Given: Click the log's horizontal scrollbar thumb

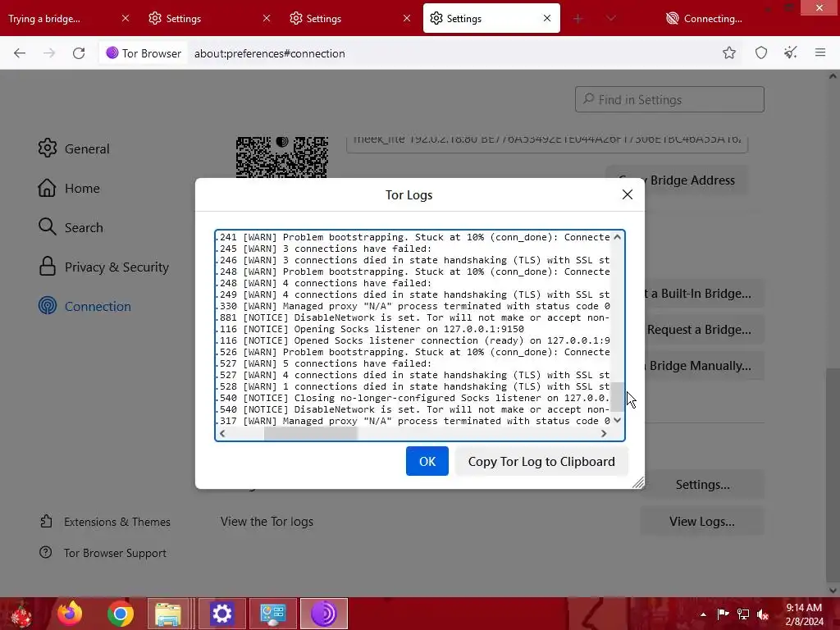Looking at the screenshot, I should tap(311, 433).
